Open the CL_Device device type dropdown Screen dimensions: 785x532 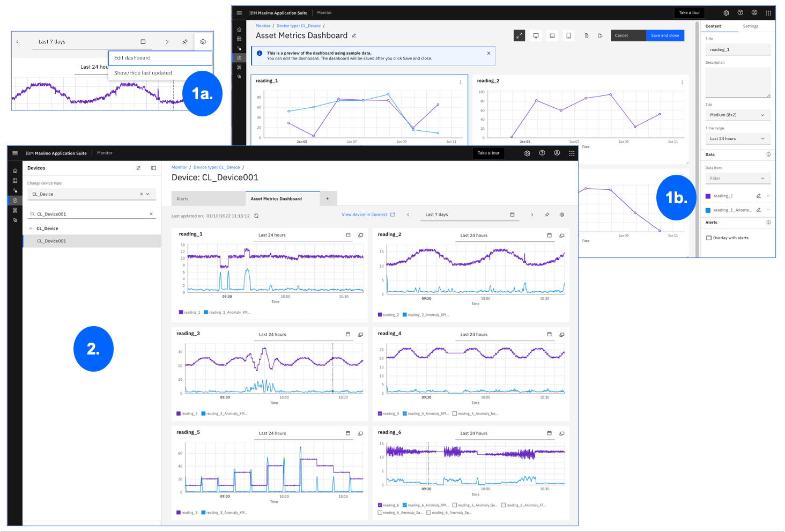92,194
